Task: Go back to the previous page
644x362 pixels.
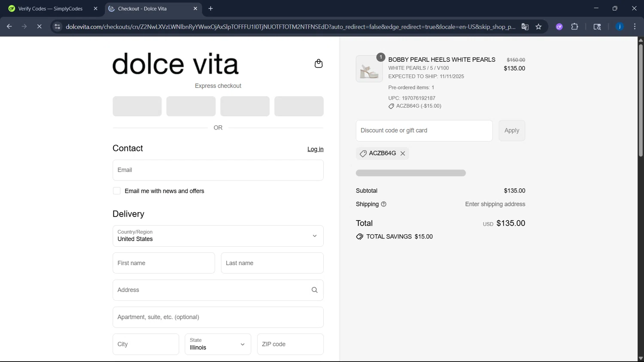Action: tap(9, 27)
